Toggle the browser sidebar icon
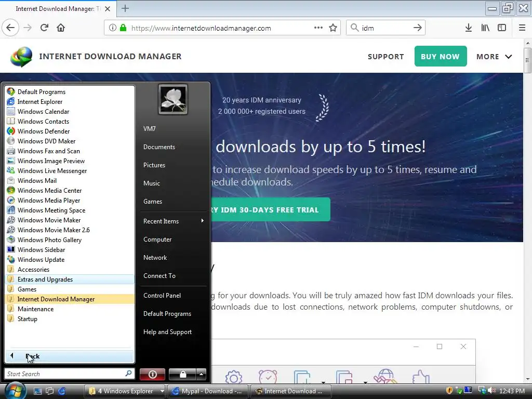This screenshot has height=399, width=532. click(502, 28)
